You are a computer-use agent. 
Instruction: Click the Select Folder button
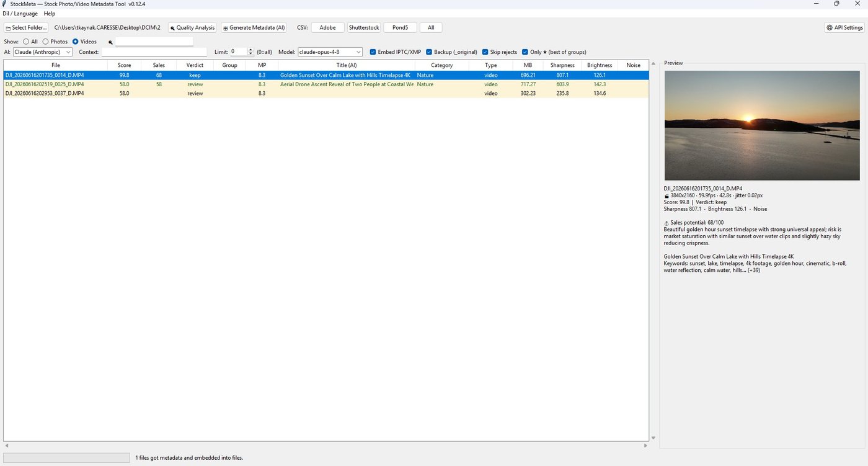pos(26,27)
